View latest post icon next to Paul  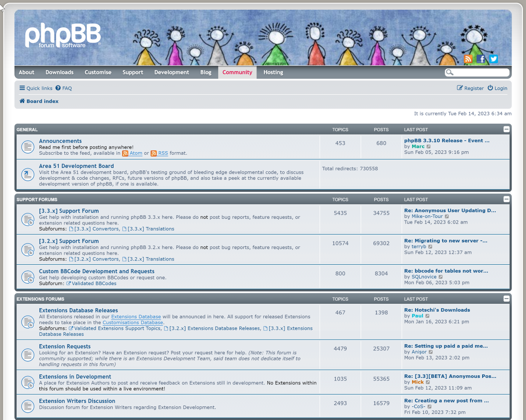(427, 316)
